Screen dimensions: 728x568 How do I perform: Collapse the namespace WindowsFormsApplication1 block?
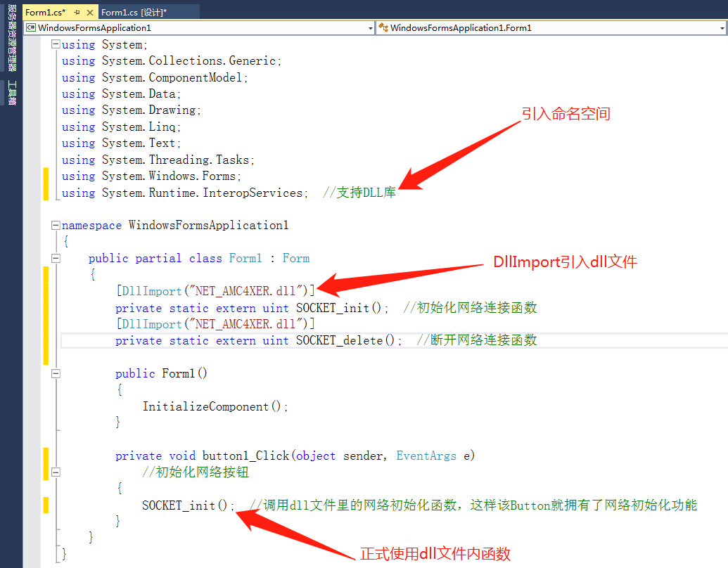click(56, 225)
